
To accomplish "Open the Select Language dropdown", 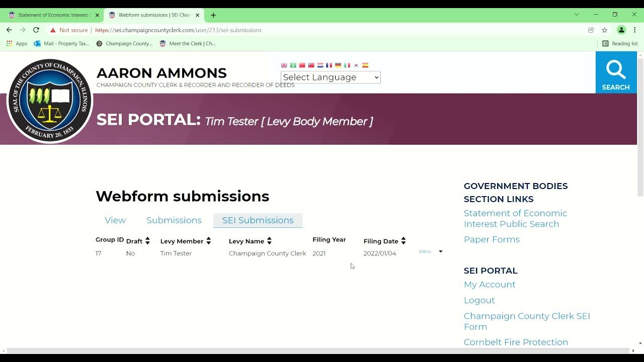I will [x=331, y=77].
